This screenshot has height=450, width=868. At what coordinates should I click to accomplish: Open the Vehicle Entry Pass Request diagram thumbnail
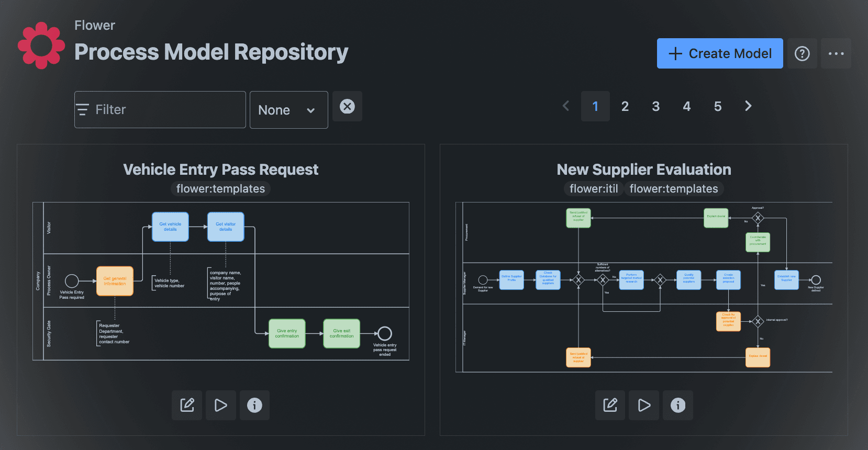pos(220,281)
